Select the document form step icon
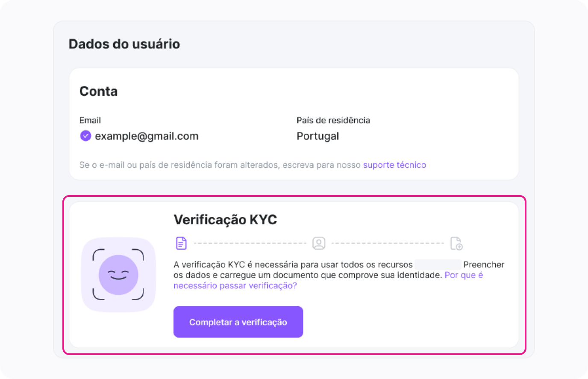The height and width of the screenshot is (379, 588). (181, 243)
